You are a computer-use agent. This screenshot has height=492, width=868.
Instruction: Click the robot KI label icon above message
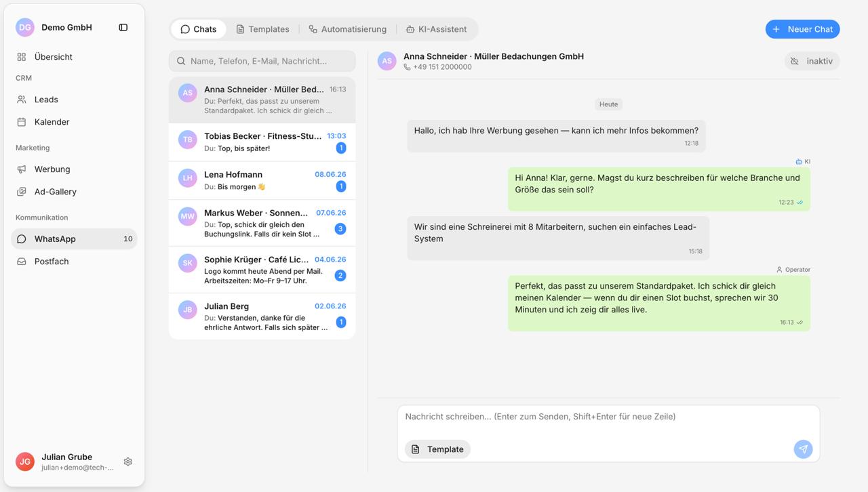[x=799, y=162]
